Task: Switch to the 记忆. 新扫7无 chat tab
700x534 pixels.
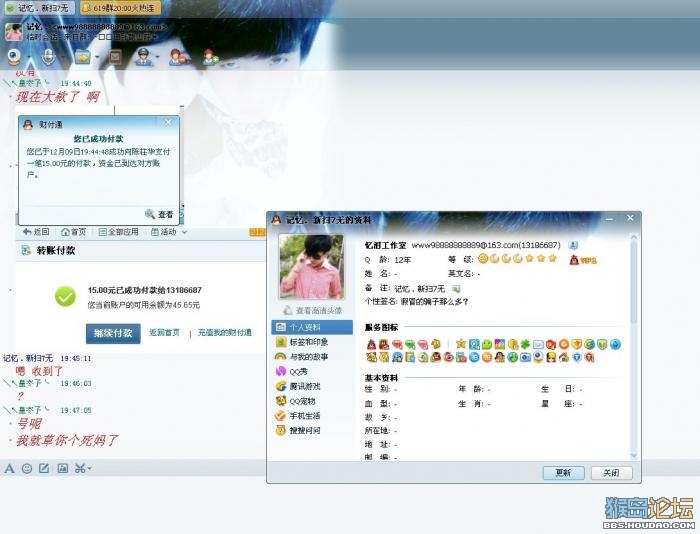Action: (x=39, y=8)
